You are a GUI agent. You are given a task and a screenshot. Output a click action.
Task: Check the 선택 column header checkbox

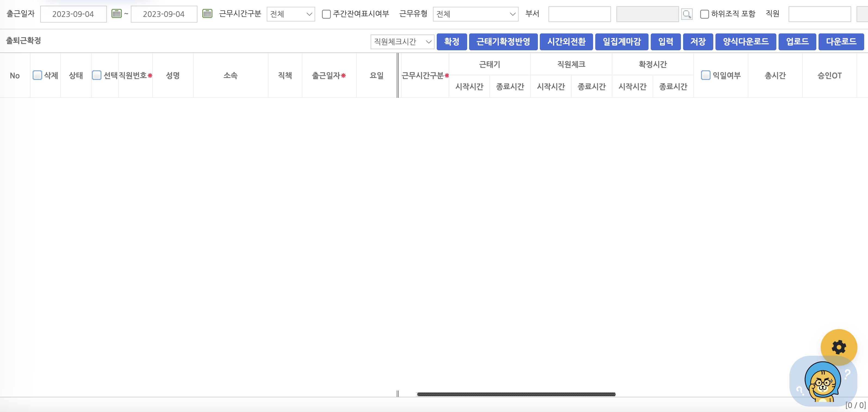coord(97,75)
